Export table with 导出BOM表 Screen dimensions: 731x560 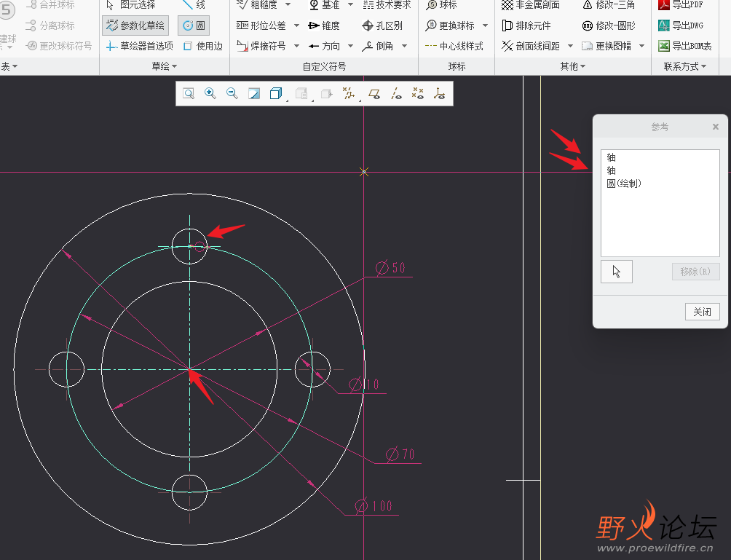point(685,46)
